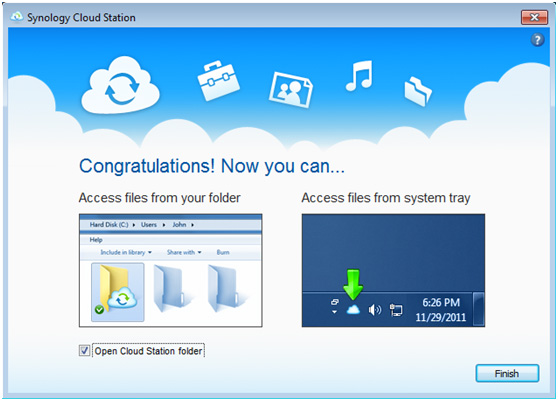The height and width of the screenshot is (401, 558).
Task: Click the briefcase icon in banner
Action: tap(218, 81)
